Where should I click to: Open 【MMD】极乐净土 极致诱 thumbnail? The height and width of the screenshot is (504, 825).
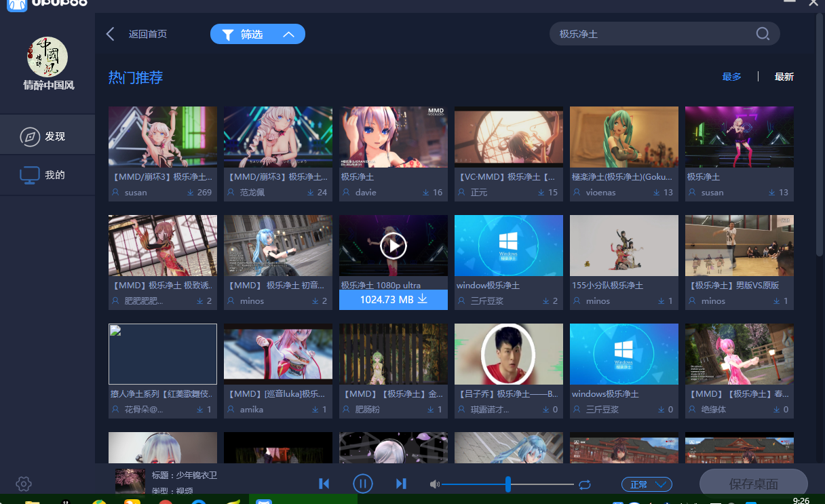click(163, 246)
